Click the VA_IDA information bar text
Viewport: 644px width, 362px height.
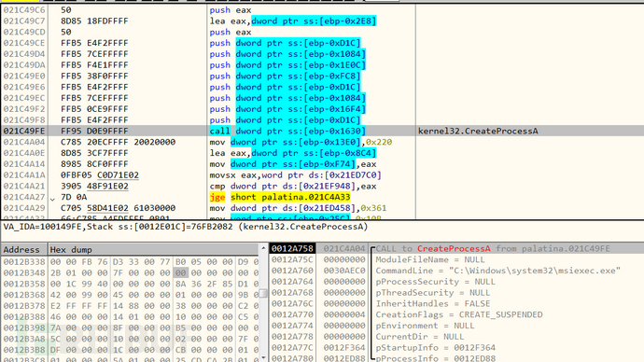point(186,227)
